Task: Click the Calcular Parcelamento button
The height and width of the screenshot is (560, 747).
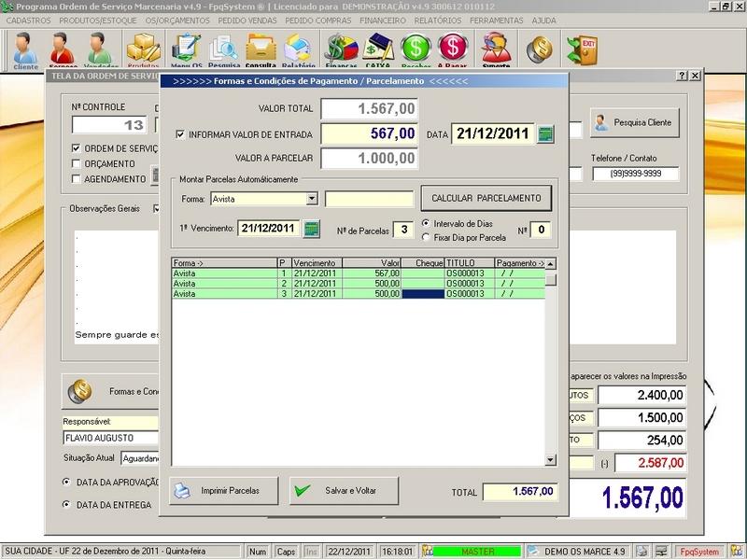Action: coord(486,199)
